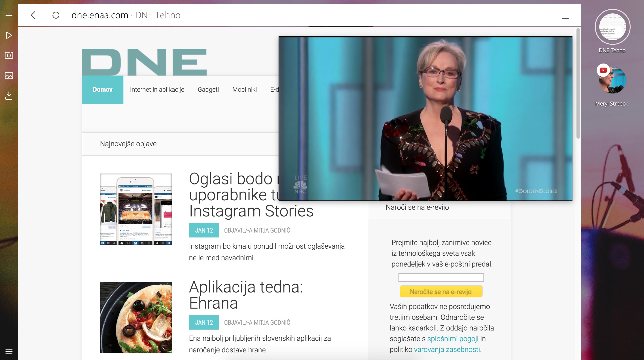Click the play icon in left sidebar
Screen dimensions: 644x360
pyautogui.click(x=9, y=35)
